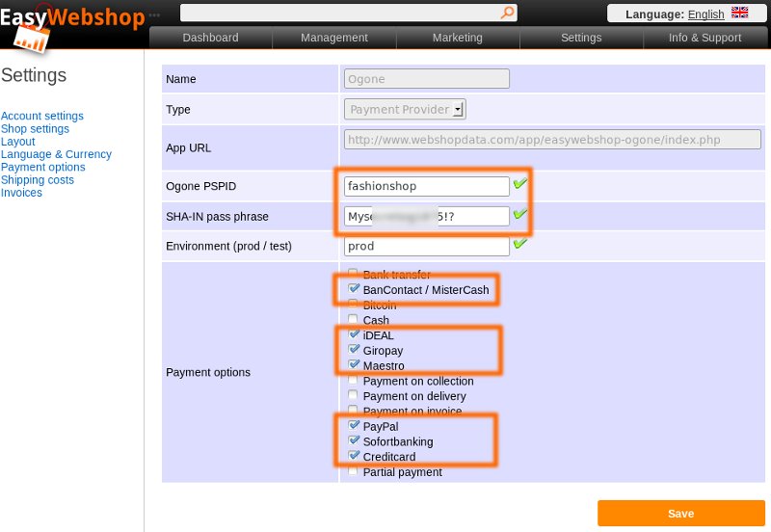
Task: Enable Payment on delivery checkbox
Action: 353,395
